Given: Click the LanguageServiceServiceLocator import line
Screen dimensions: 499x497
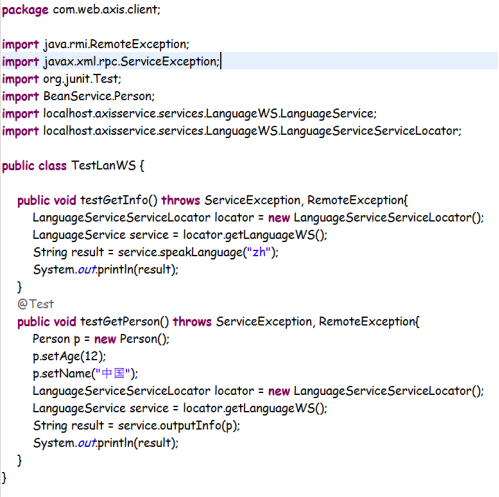Looking at the screenshot, I should 232,131.
